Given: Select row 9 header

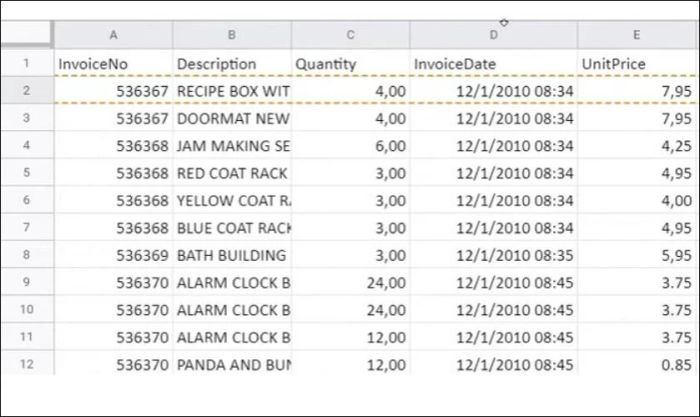Looking at the screenshot, I should click(x=27, y=281).
